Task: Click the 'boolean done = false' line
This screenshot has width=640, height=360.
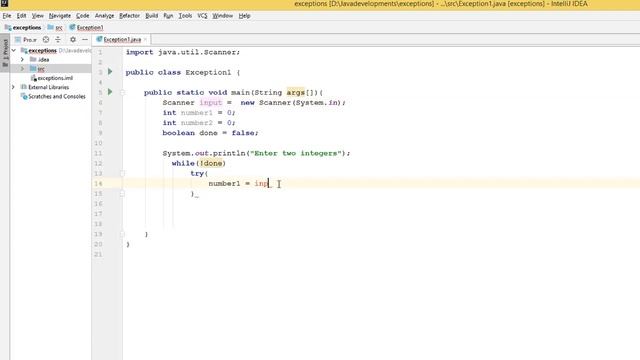Action: pyautogui.click(x=210, y=133)
